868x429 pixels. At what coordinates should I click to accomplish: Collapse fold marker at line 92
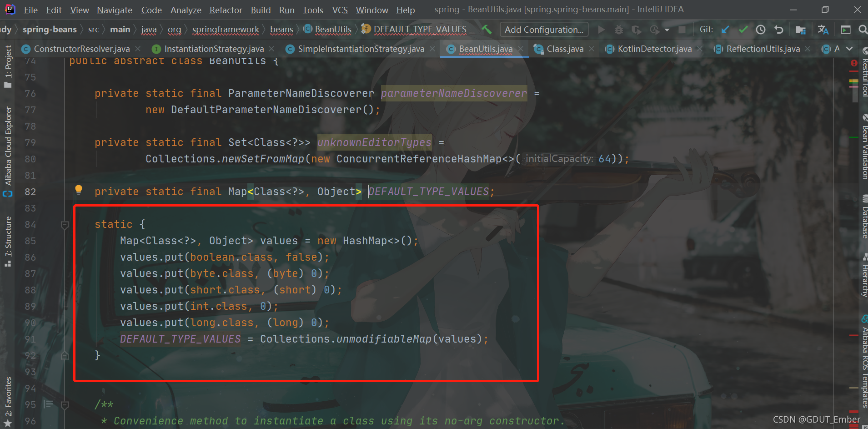65,356
